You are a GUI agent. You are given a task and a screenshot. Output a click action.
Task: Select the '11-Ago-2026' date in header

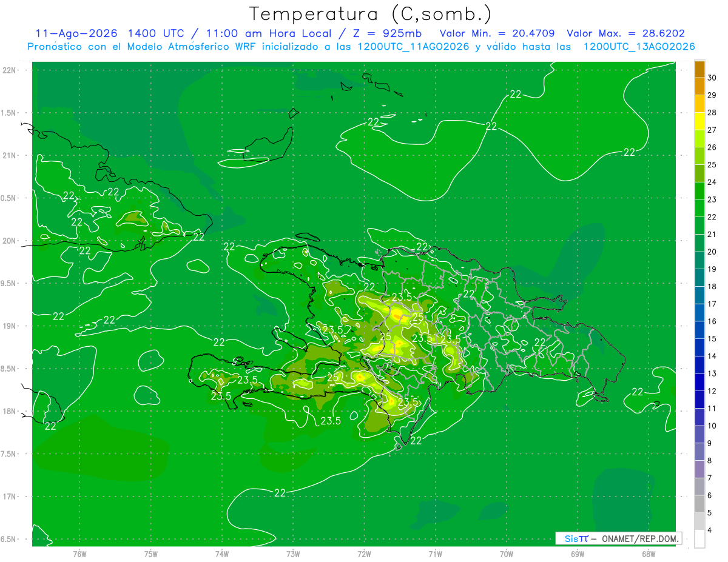(x=76, y=33)
